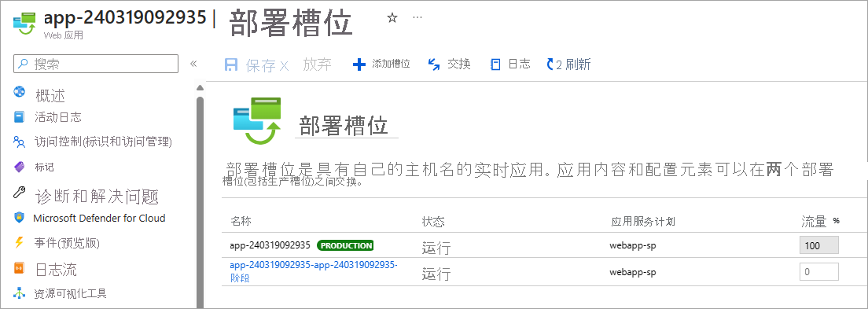The image size is (868, 309).
Task: Click the Web 应用 subtitle text
Action: click(63, 35)
